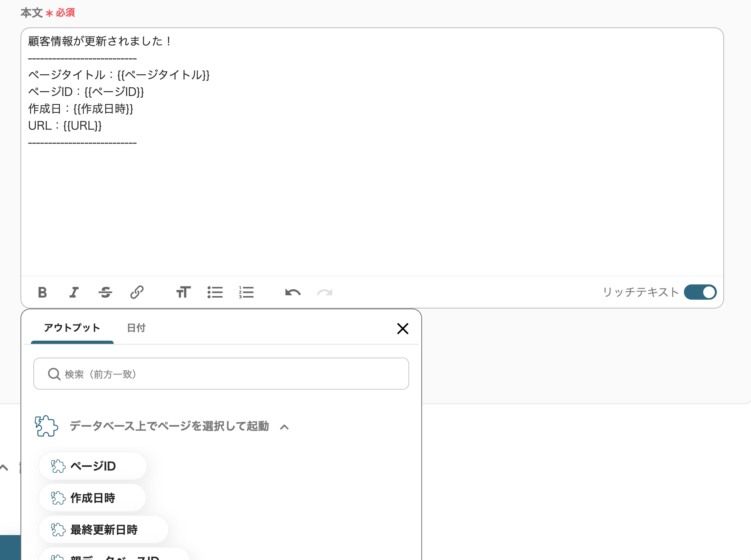Screen dimensions: 751x560
Task: Switch to the 日付 tab
Action: point(136,328)
